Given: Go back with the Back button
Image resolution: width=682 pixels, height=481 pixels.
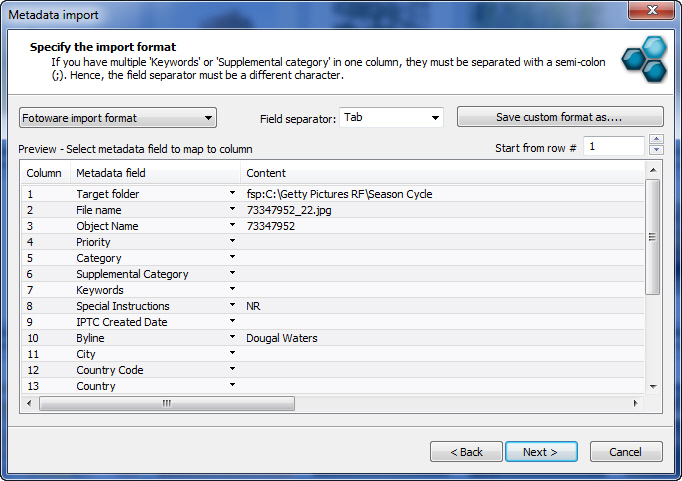Looking at the screenshot, I should (x=466, y=452).
